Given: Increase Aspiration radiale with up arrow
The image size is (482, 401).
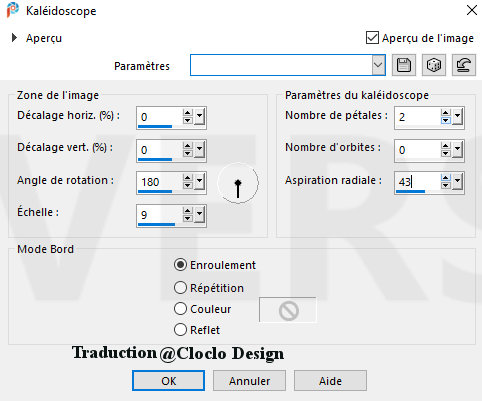Looking at the screenshot, I should tap(446, 178).
